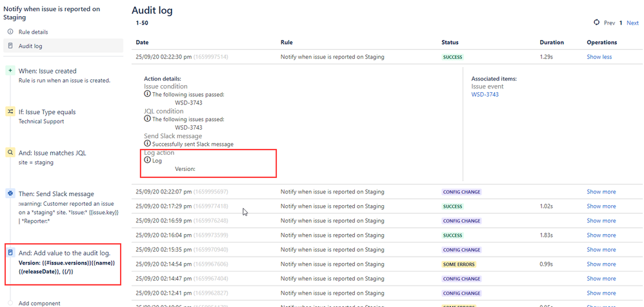Select the yellow shuffle Issue Type condition icon
Screen dimensions: 644x307
pos(10,112)
